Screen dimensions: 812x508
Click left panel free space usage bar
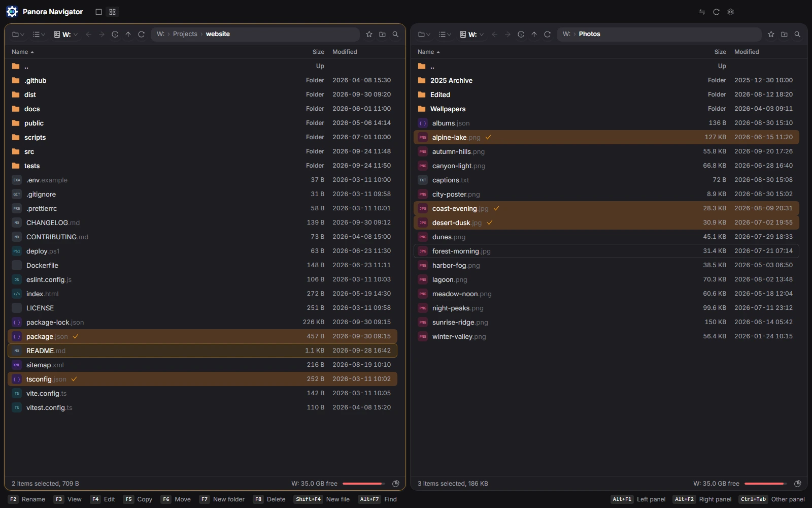tap(363, 484)
